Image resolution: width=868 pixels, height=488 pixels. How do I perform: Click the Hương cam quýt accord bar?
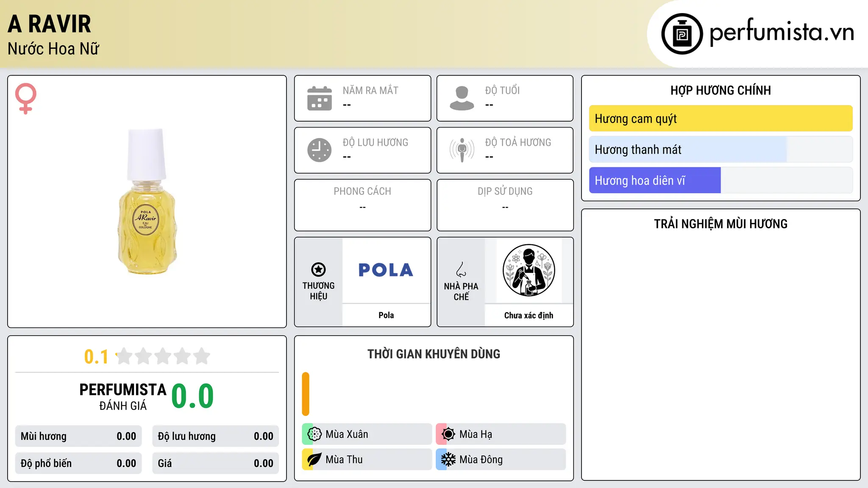[721, 119]
